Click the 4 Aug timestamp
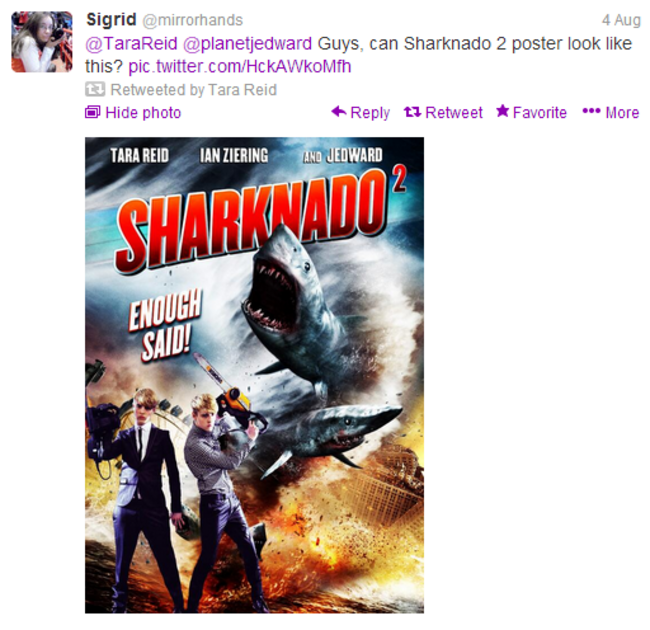Viewport: 650px width, 630px height. pyautogui.click(x=621, y=20)
